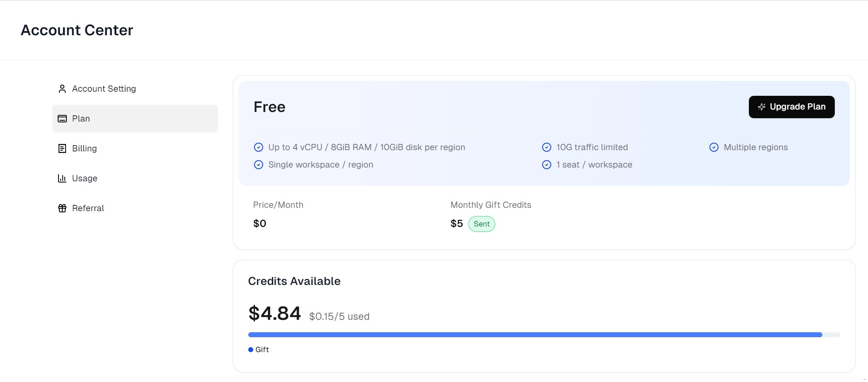Image resolution: width=868 pixels, height=382 pixels.
Task: Click check icon beside Multiple regions
Action: coord(714,147)
